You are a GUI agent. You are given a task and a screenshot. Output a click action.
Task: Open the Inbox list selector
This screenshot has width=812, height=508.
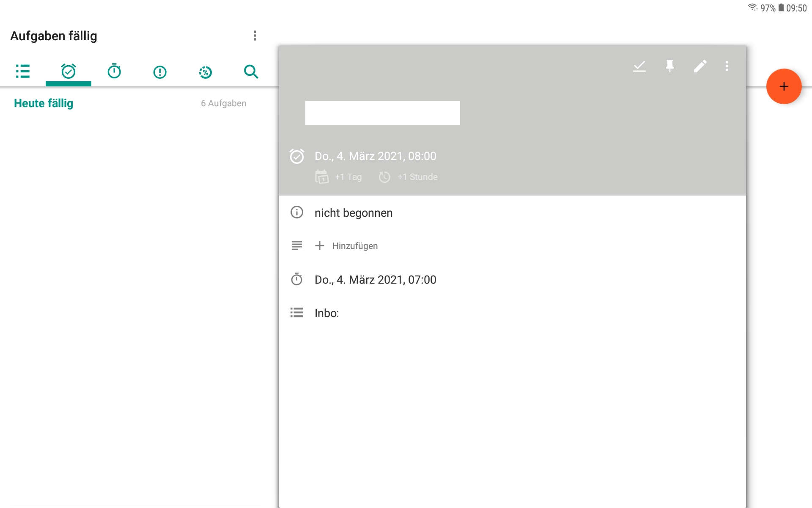click(326, 313)
